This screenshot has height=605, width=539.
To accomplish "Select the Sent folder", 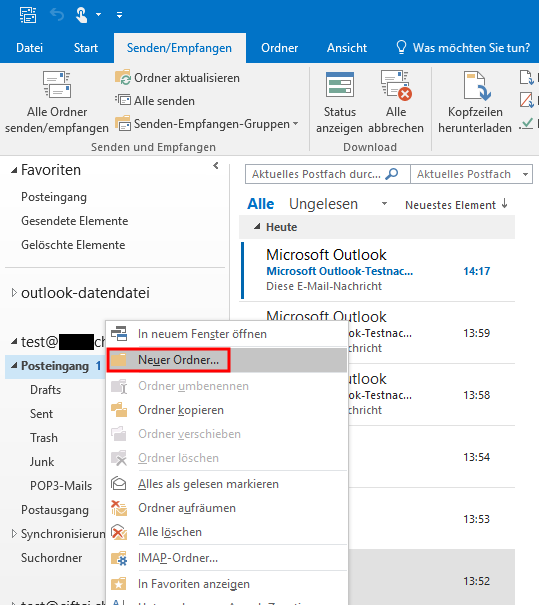I will click(41, 414).
